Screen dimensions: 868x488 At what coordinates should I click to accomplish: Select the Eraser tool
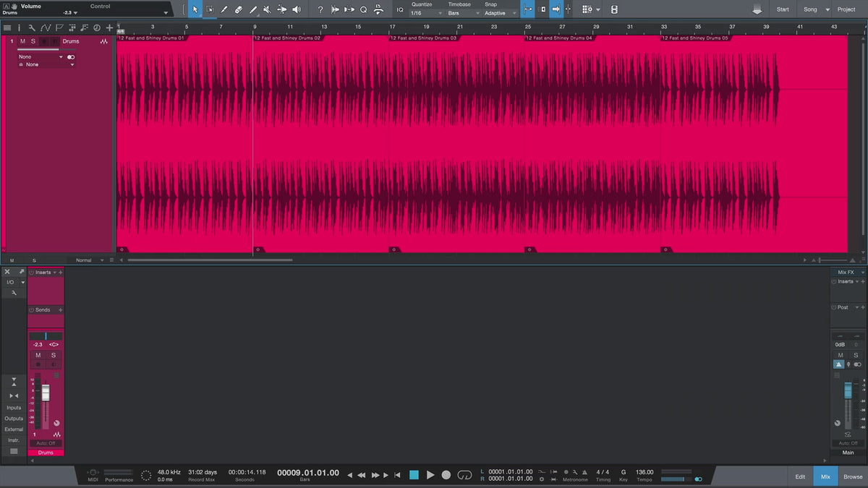click(238, 9)
